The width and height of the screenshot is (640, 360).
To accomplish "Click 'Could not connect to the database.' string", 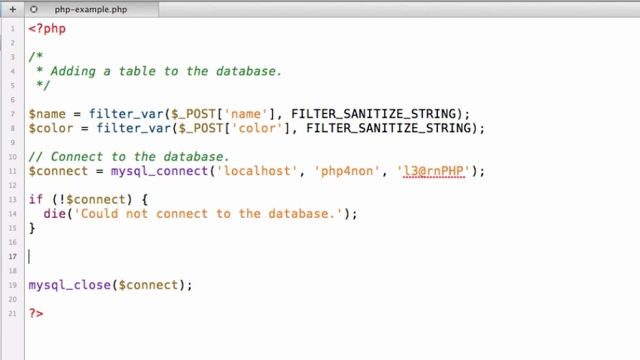I will click(208, 214).
